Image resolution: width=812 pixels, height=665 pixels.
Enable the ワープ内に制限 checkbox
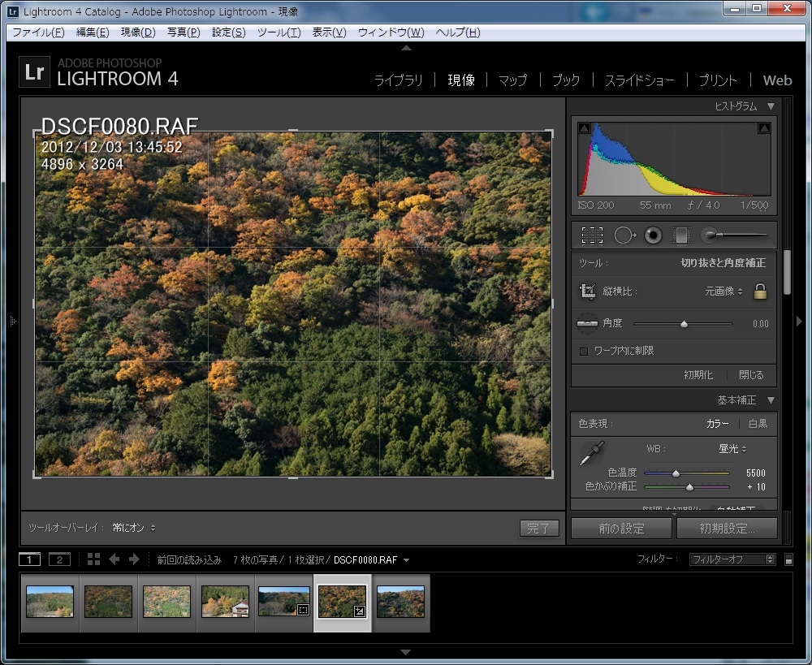click(x=583, y=351)
